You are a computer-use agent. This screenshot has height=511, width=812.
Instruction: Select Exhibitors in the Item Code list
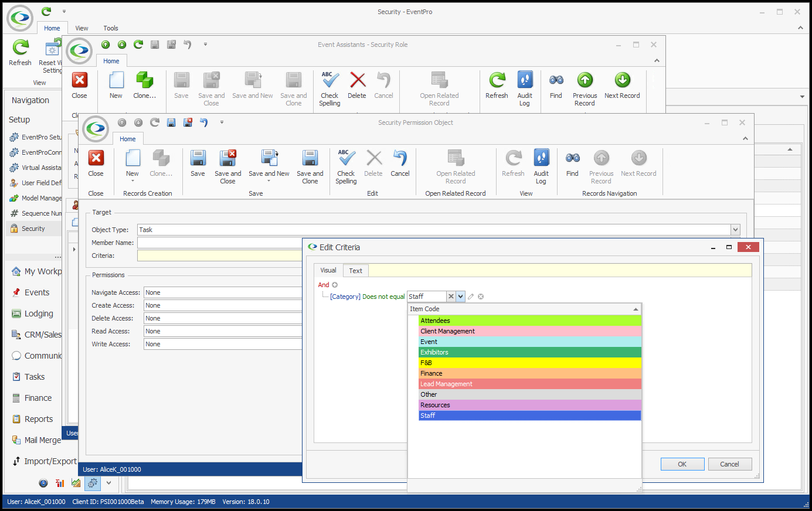coord(530,352)
